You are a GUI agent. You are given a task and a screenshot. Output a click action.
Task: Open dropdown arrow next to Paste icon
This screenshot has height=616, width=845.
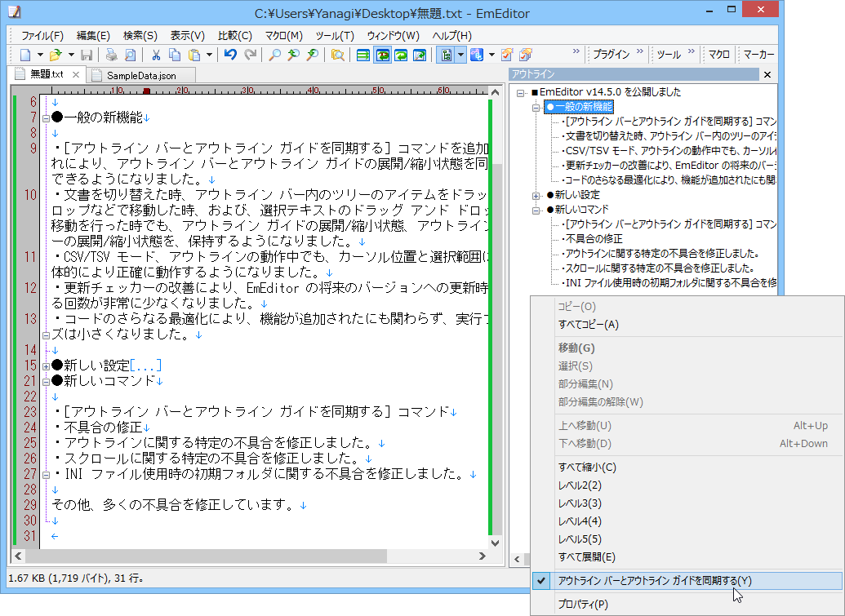pos(209,55)
